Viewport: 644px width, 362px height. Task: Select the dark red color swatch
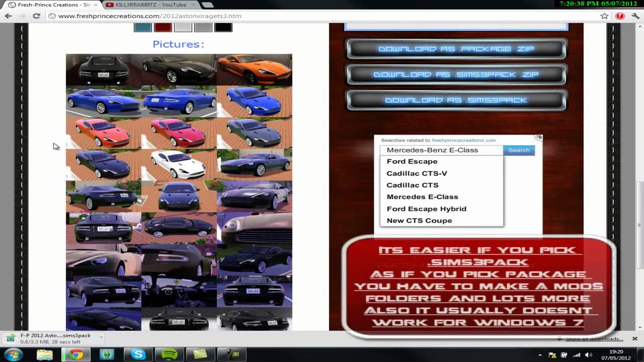pos(163,27)
